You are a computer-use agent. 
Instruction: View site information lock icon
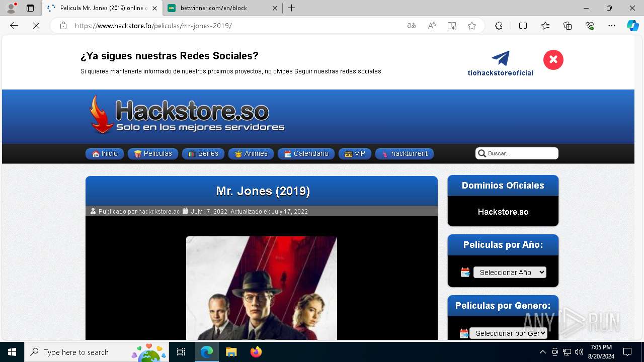[63, 26]
